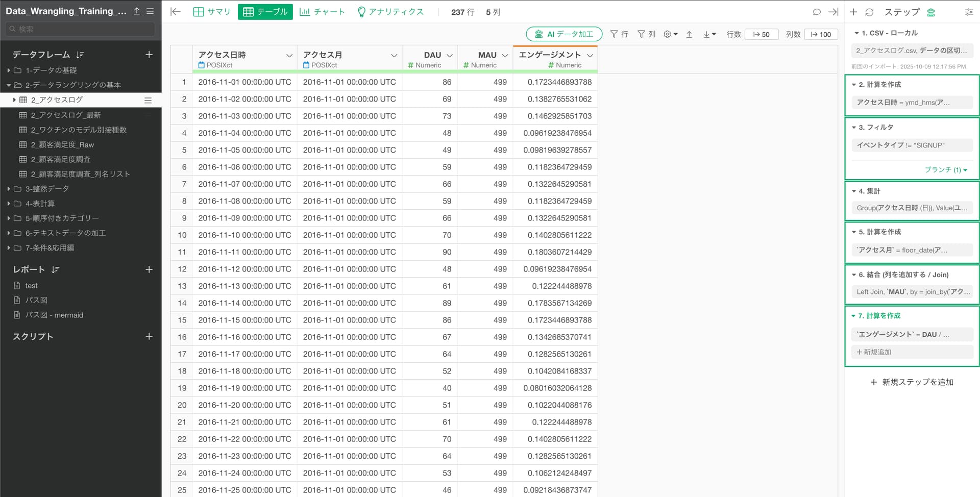This screenshot has width=980, height=497.
Task: Open the comment bubble icon
Action: click(817, 12)
